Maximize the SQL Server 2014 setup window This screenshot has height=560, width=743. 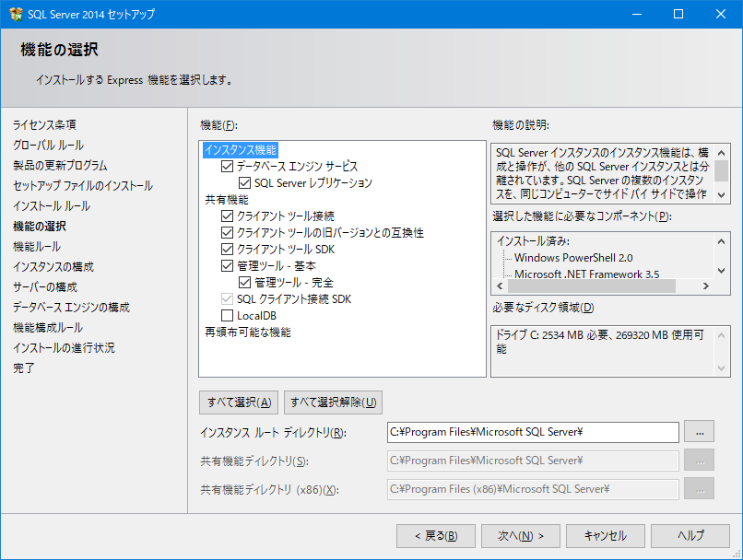pyautogui.click(x=678, y=14)
